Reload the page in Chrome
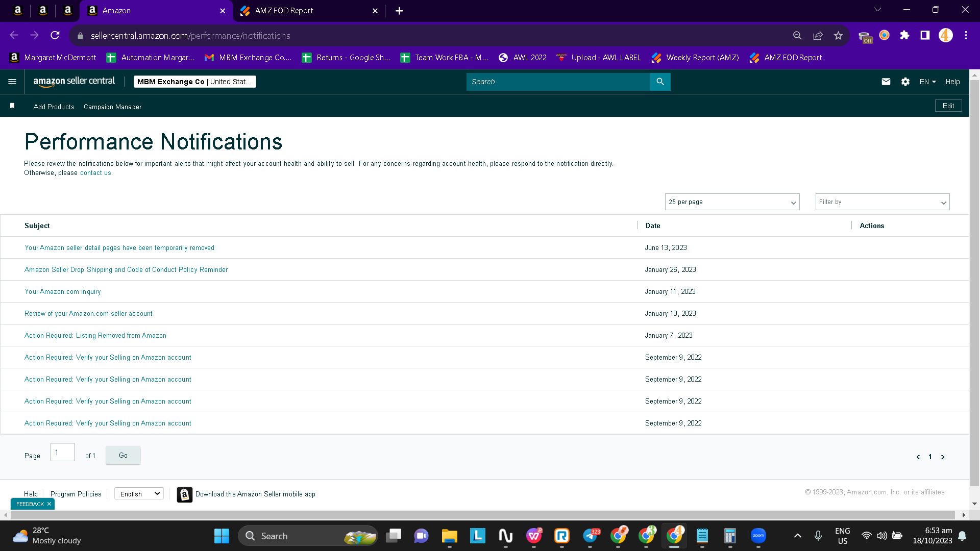Viewport: 980px width, 551px height. pyautogui.click(x=55, y=35)
